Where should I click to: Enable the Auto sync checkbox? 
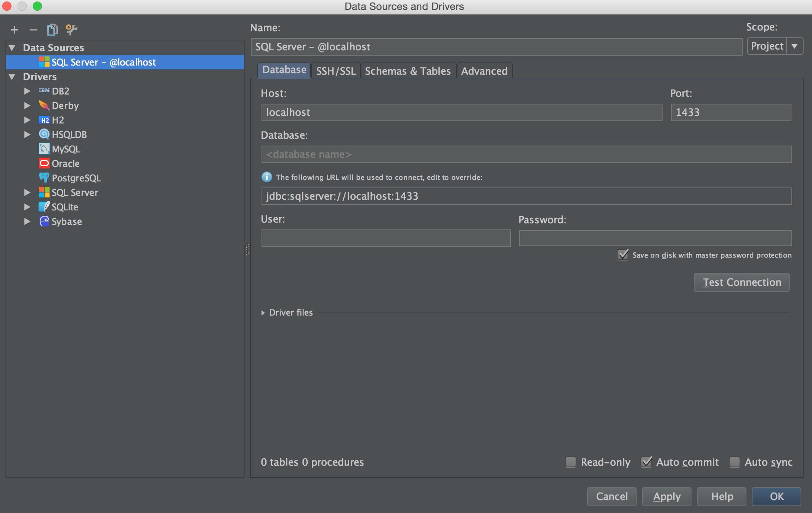[734, 462]
